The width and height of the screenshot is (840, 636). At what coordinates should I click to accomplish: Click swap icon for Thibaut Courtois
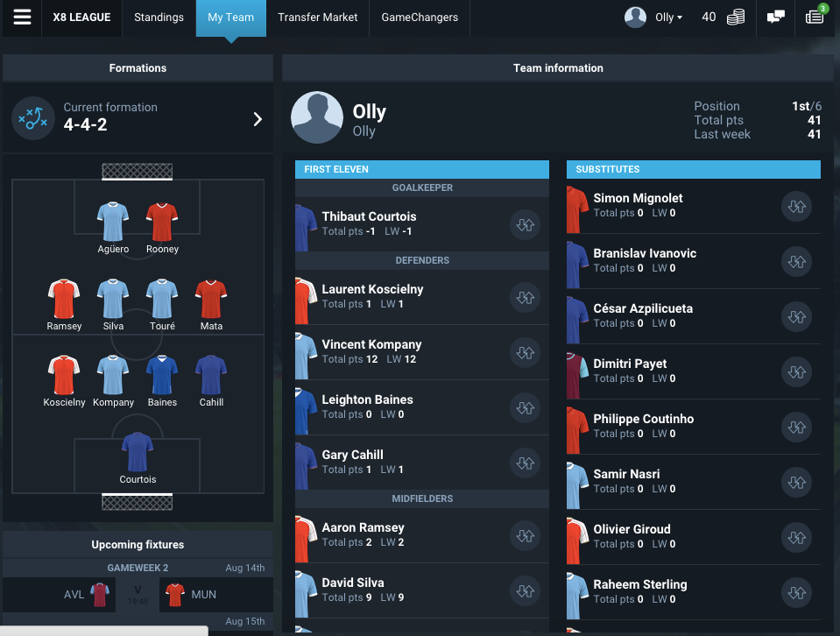(525, 224)
